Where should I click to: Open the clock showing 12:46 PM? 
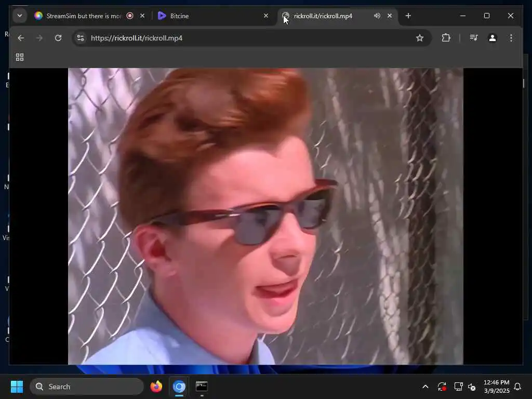click(496, 387)
